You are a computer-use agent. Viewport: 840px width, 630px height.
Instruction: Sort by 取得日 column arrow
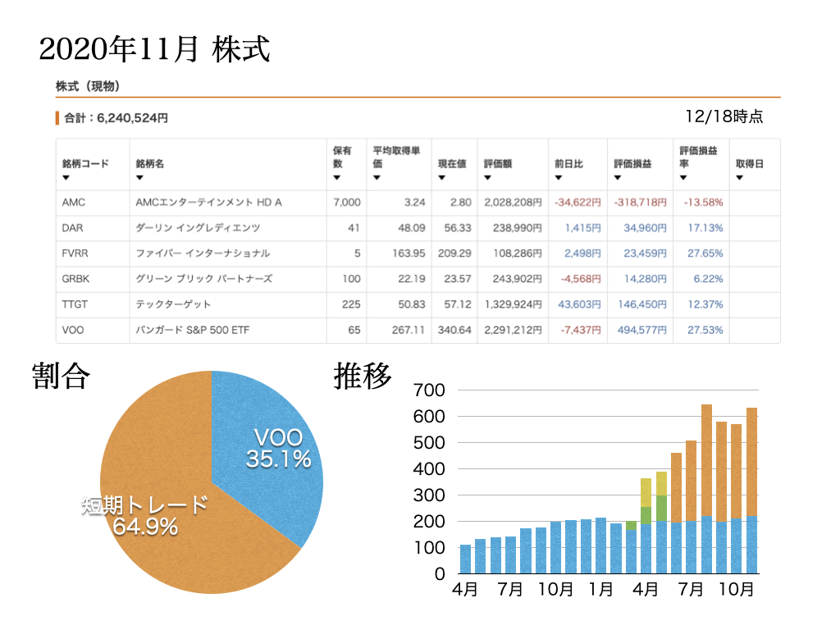740,178
